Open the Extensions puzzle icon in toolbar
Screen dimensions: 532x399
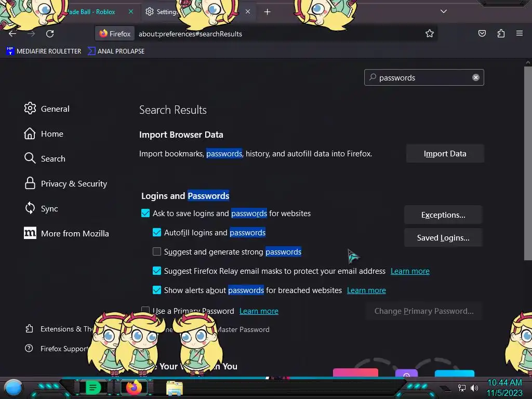(501, 33)
